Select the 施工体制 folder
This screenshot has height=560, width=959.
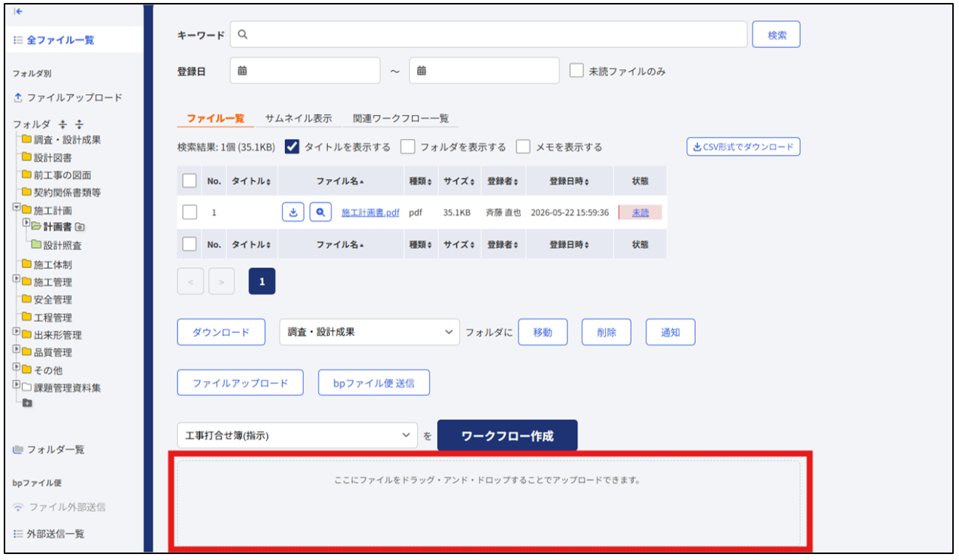tap(47, 265)
